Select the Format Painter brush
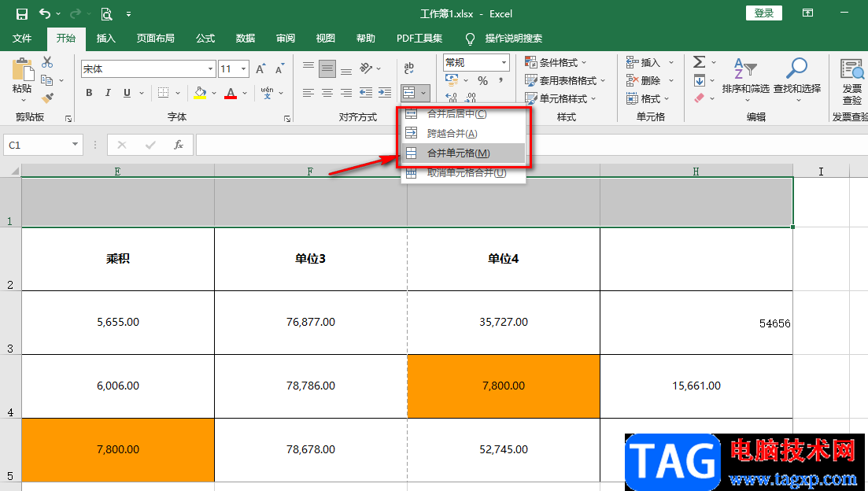 [x=47, y=98]
